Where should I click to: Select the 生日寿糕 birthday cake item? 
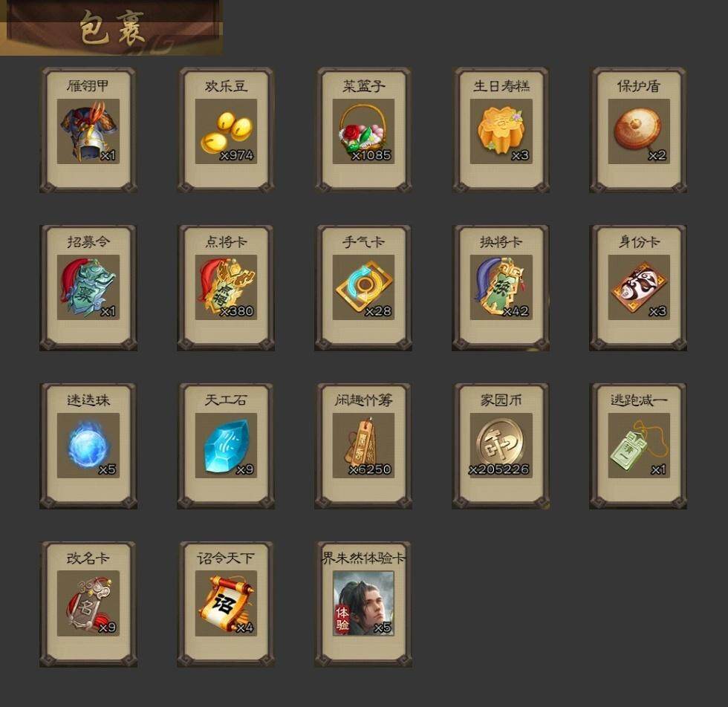pos(501,131)
